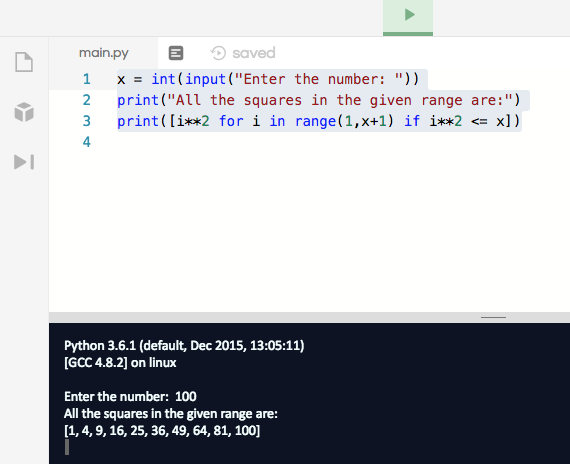Click the "[GCC 4.8.2] on linux" console line

click(120, 363)
